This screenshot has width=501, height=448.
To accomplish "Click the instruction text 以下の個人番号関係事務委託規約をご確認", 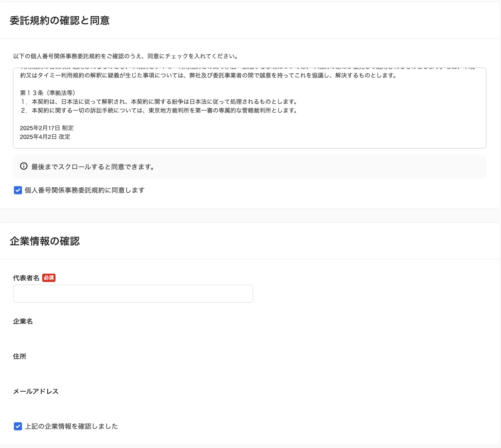I will point(126,56).
